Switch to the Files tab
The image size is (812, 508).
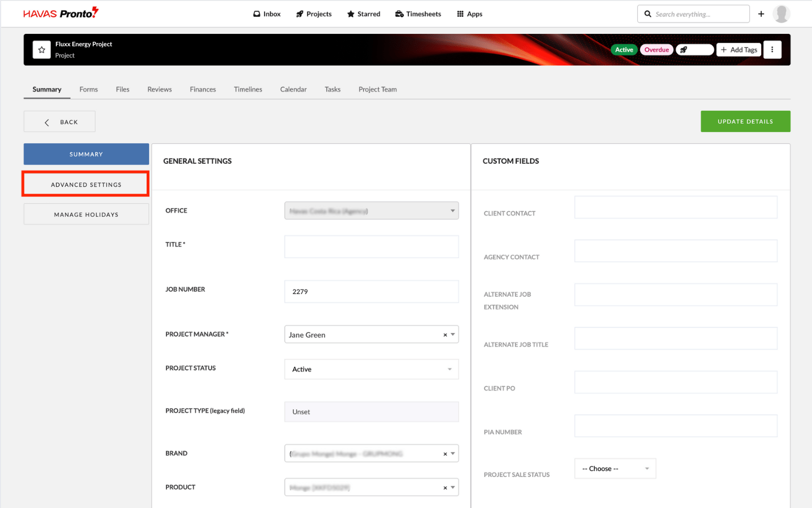pos(122,89)
